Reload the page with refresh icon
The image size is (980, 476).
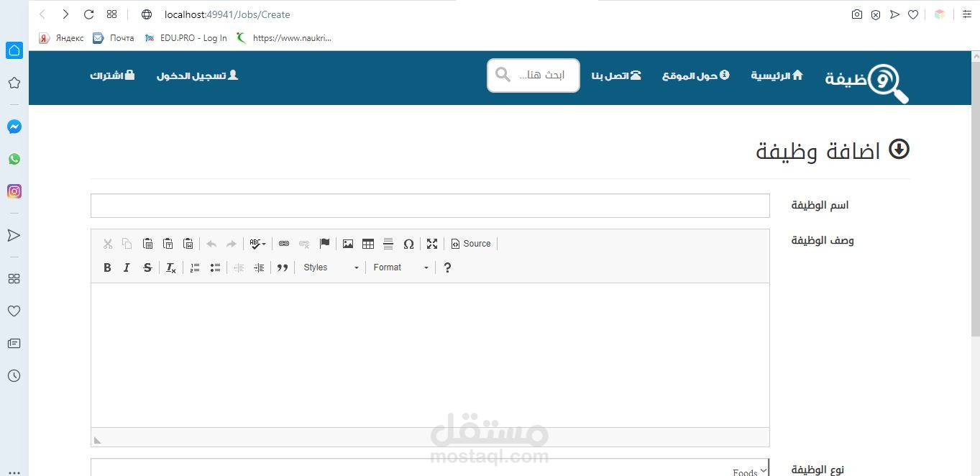88,14
